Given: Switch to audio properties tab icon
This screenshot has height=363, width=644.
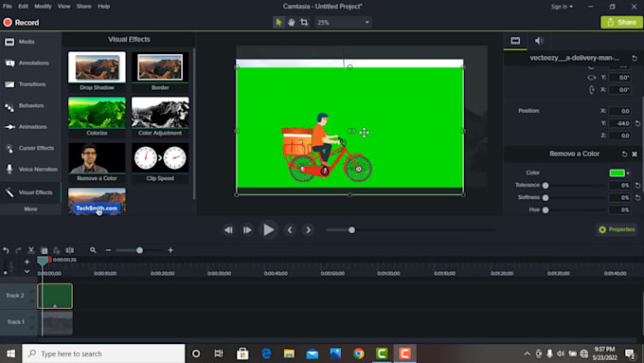Looking at the screenshot, I should 539,41.
